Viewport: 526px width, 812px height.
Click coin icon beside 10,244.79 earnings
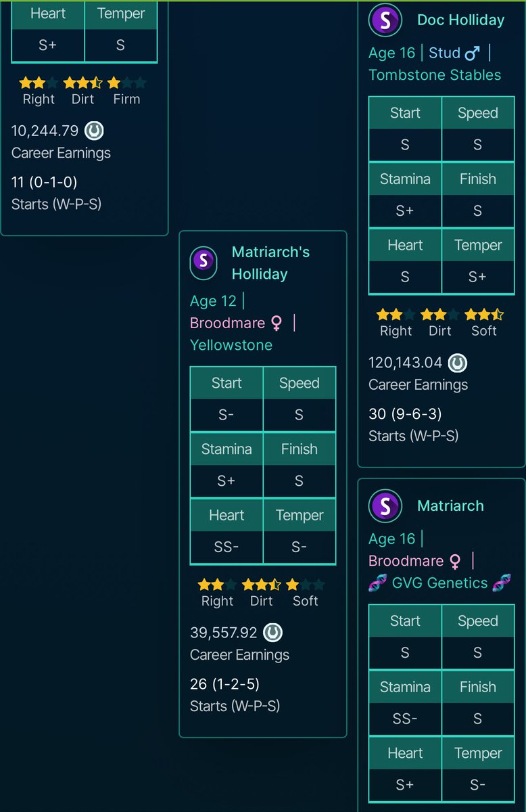[94, 131]
